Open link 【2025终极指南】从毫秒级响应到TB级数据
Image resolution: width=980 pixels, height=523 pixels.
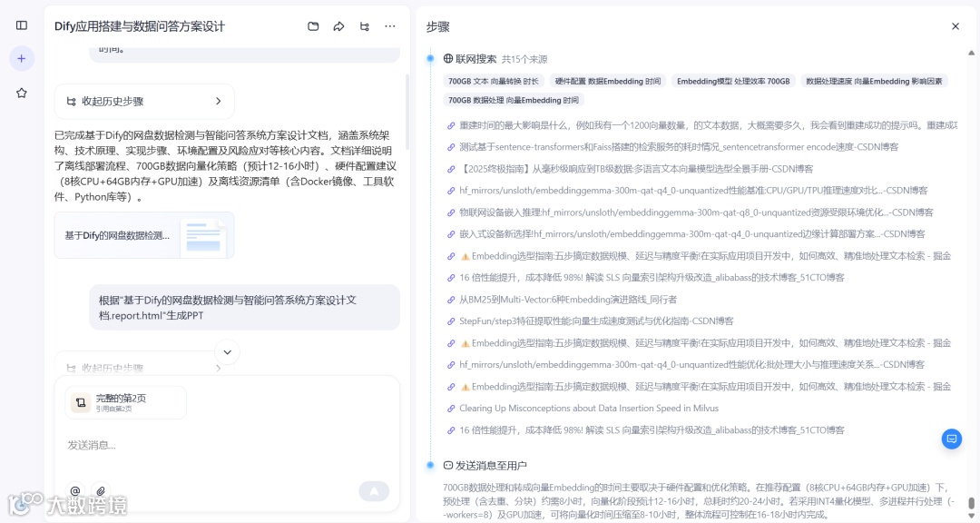636,169
